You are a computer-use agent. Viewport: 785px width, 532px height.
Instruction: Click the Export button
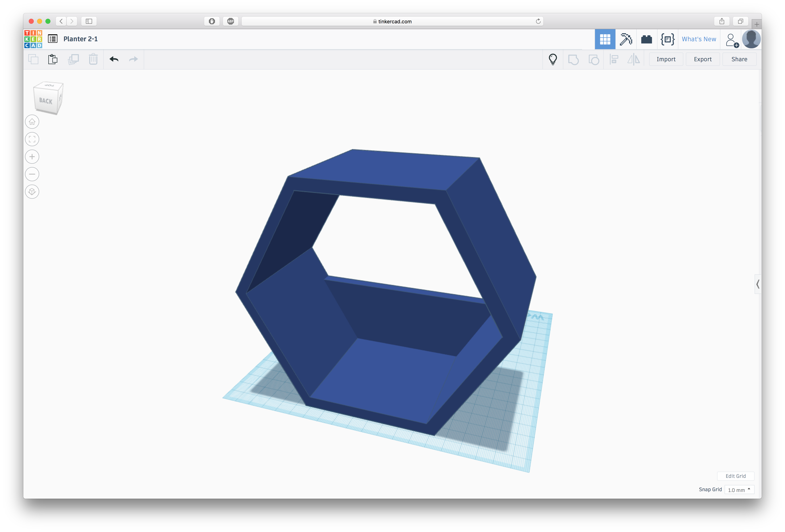(702, 59)
